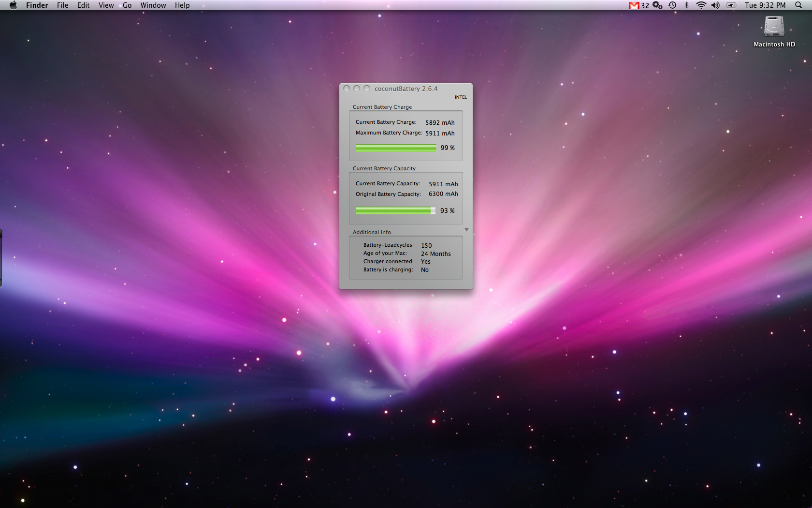Collapse the Additional Info disclosure triangle

(x=466, y=230)
